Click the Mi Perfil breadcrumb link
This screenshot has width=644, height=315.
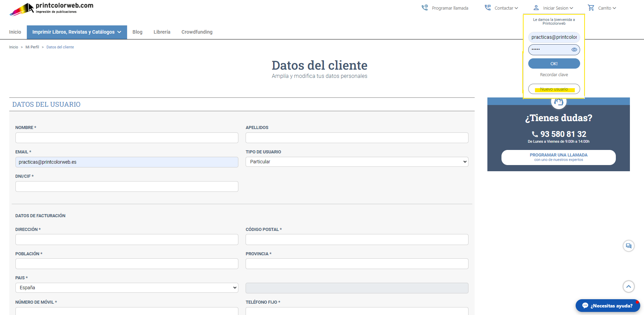click(32, 47)
